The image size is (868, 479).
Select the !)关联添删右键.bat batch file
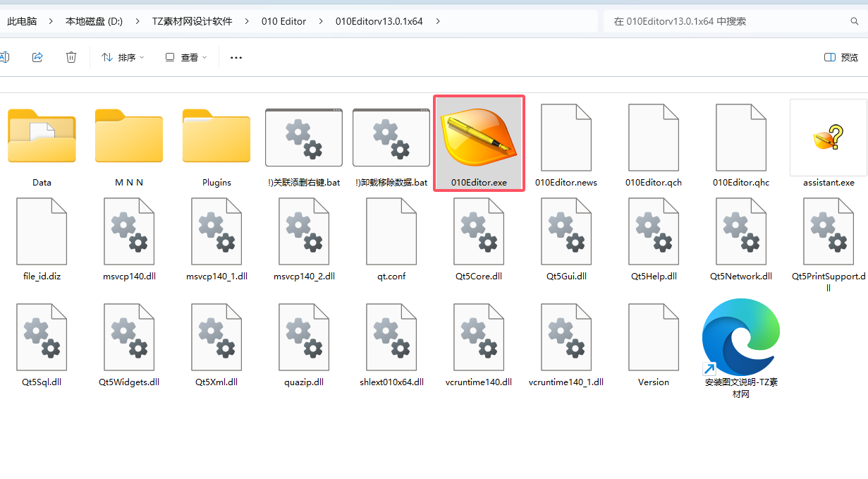pyautogui.click(x=304, y=137)
